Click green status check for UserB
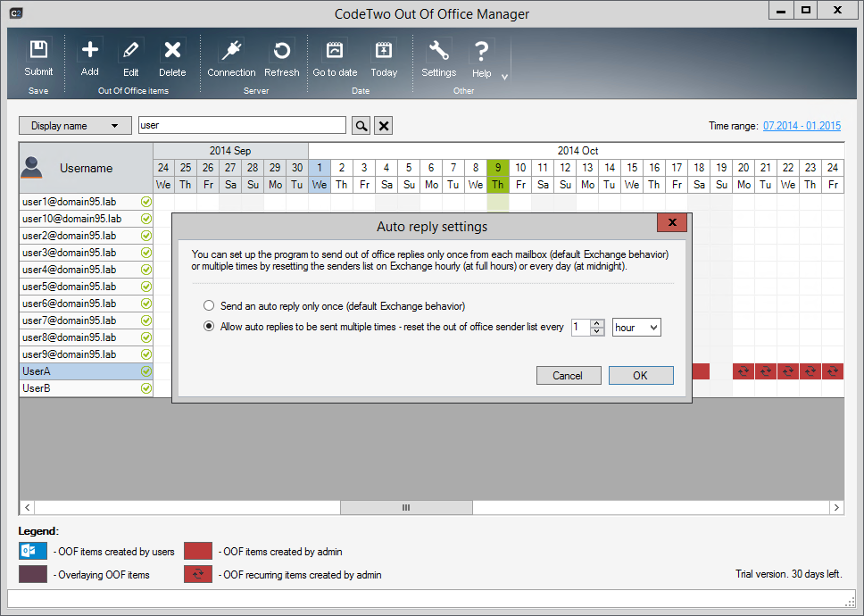 coord(146,388)
